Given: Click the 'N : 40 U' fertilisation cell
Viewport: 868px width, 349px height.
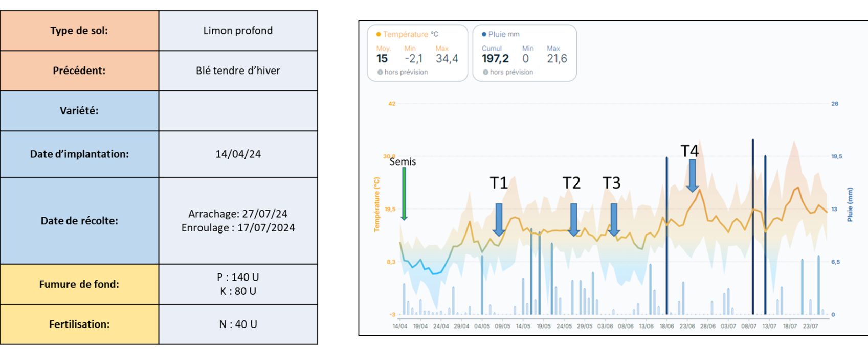Looking at the screenshot, I should (x=238, y=324).
